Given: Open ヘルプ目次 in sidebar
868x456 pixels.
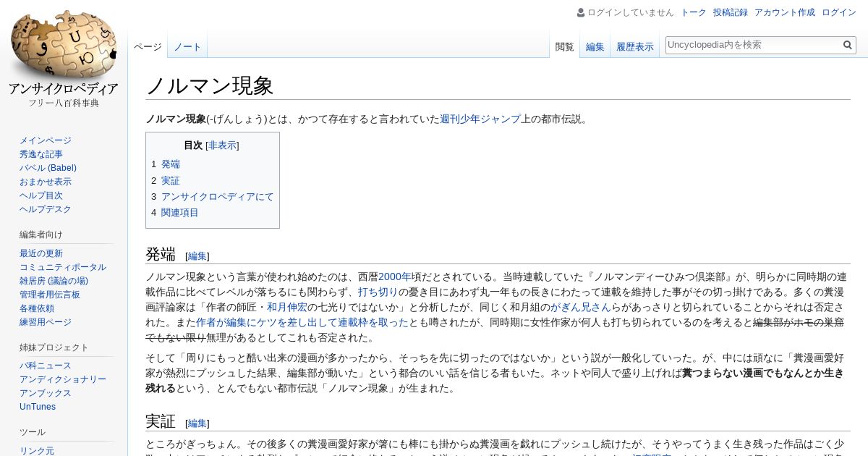Looking at the screenshot, I should coord(41,195).
